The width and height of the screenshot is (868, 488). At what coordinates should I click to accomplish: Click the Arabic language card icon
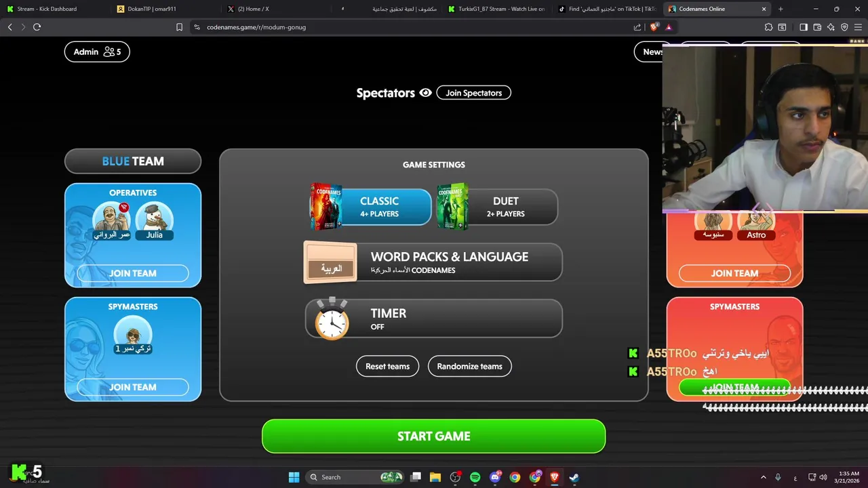(x=330, y=262)
